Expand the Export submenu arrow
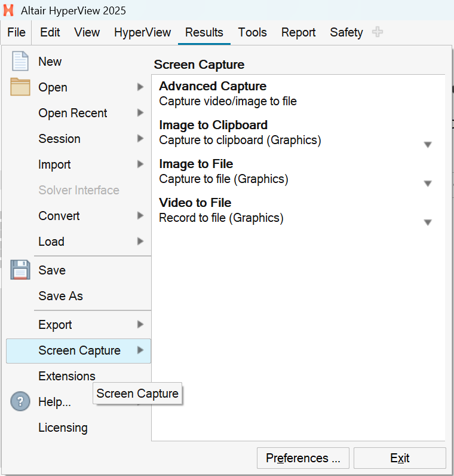454x476 pixels. click(140, 325)
